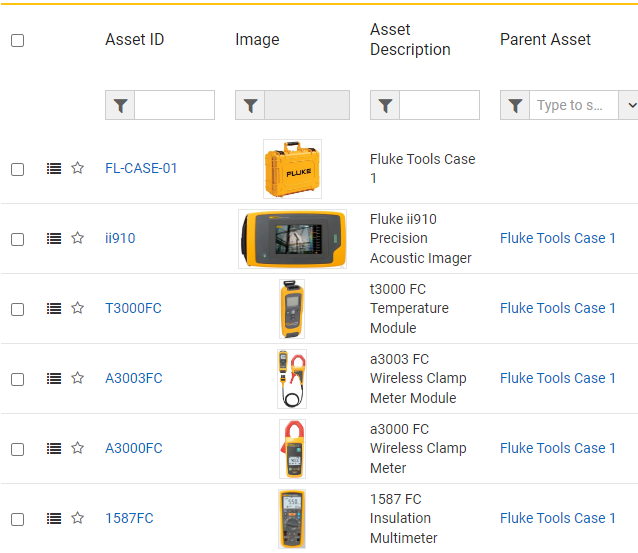This screenshot has height=553, width=638.
Task: Open 1587FC's Fluke Tools Case 1 parent link
Action: 557,518
